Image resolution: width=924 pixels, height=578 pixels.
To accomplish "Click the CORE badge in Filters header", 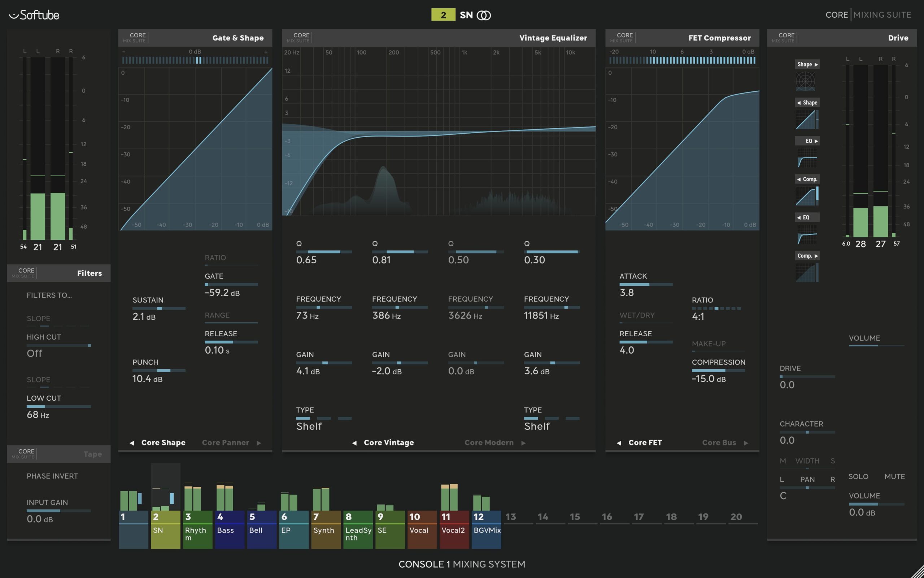I will point(24,273).
